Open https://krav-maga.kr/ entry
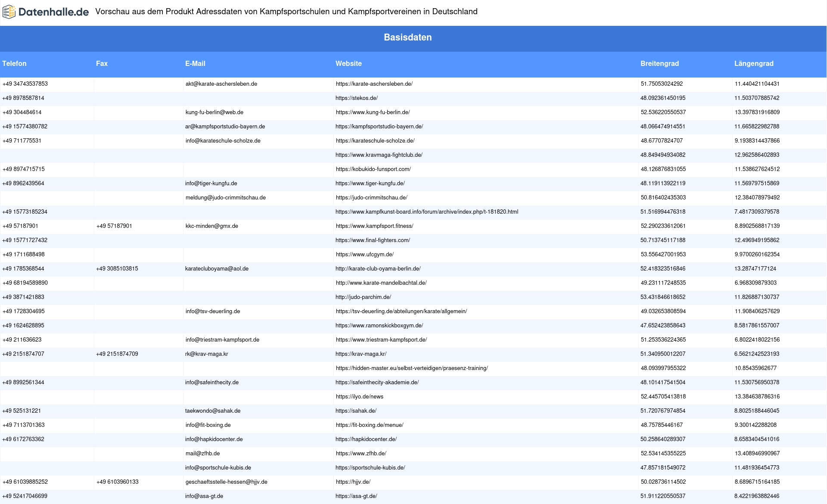The height and width of the screenshot is (504, 827). coord(361,354)
